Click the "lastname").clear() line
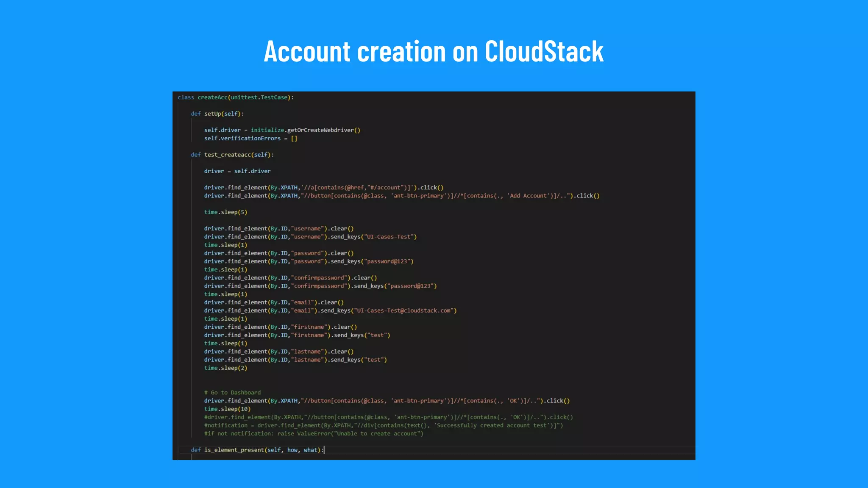 pos(279,352)
